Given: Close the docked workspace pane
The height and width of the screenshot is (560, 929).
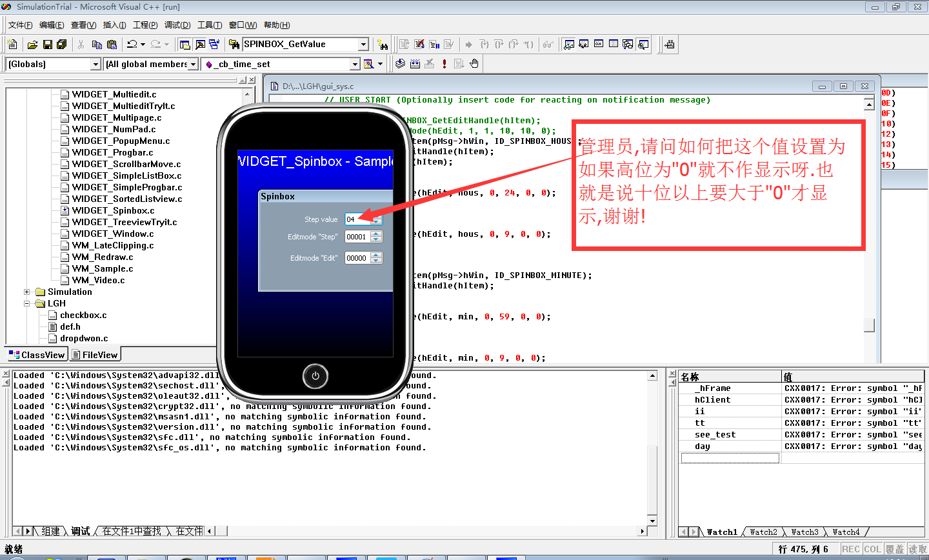Looking at the screenshot, I should (252, 80).
